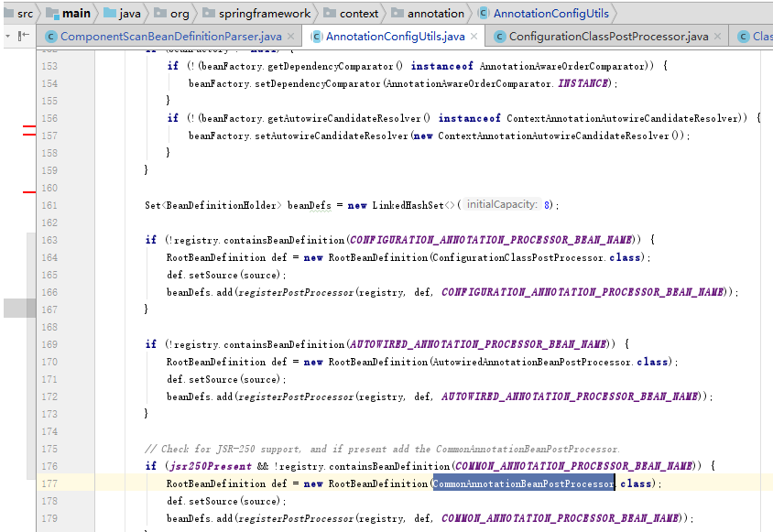Click 'registerPostProcessor' on line 166
The image size is (773, 532).
coord(296,292)
